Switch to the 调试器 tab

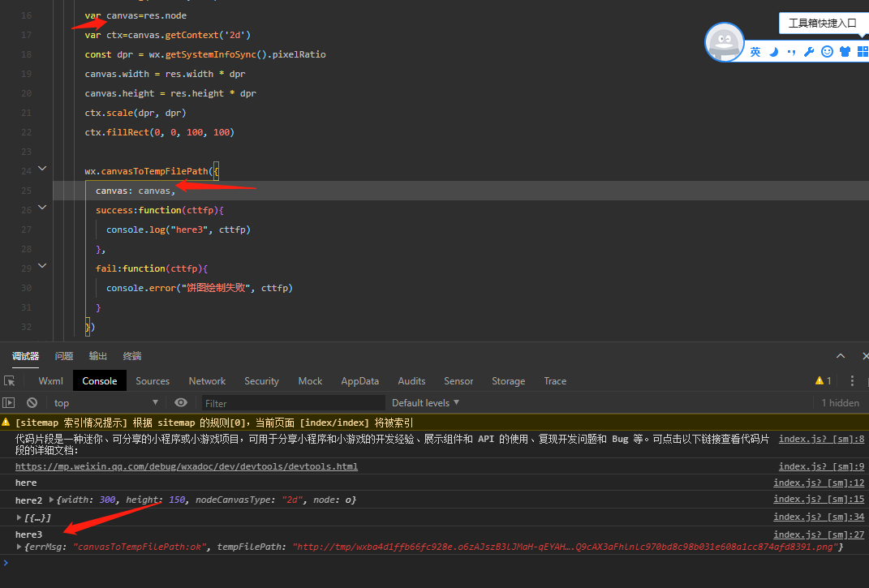25,356
